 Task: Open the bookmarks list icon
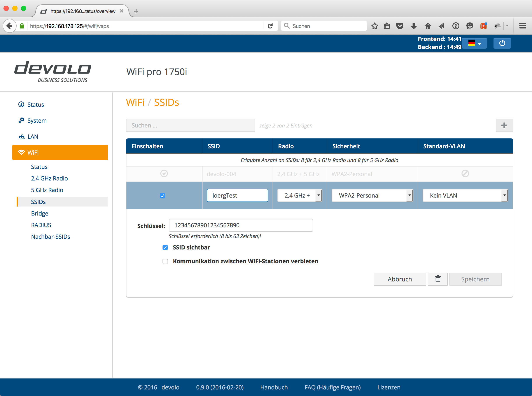pyautogui.click(x=387, y=26)
